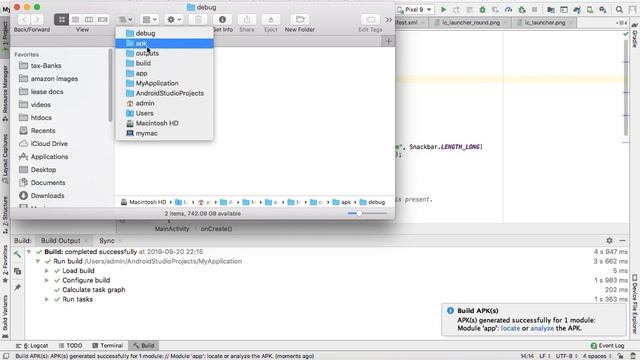
Task: Open iCloud Drive in Finder sidebar
Action: [x=49, y=144]
